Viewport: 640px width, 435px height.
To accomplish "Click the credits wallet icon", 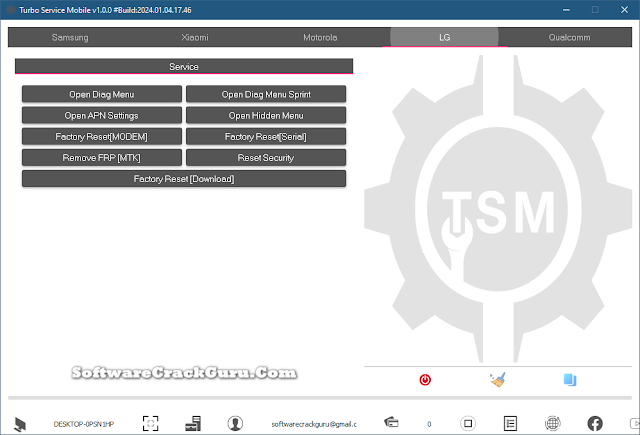I will [391, 422].
